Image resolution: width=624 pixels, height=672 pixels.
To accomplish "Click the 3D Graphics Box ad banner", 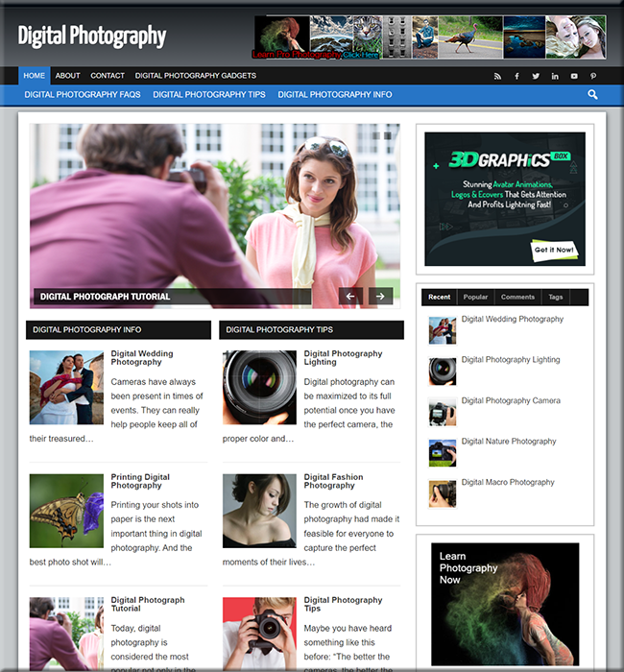I will point(505,199).
